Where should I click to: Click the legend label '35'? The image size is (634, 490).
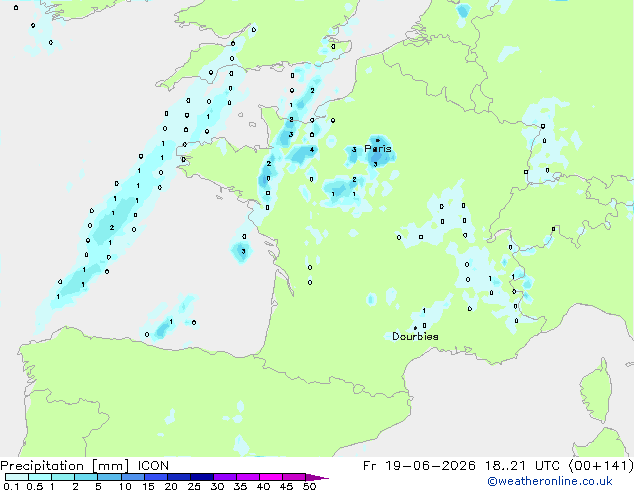pos(240,486)
